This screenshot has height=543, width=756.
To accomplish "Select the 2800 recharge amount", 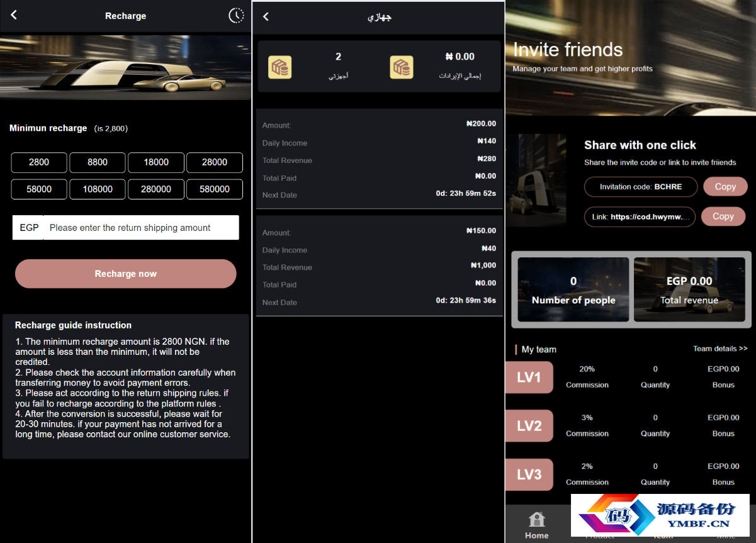I will pyautogui.click(x=39, y=162).
